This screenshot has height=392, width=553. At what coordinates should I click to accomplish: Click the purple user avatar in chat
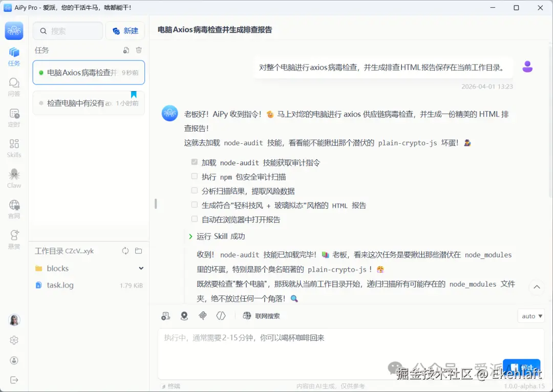(527, 67)
